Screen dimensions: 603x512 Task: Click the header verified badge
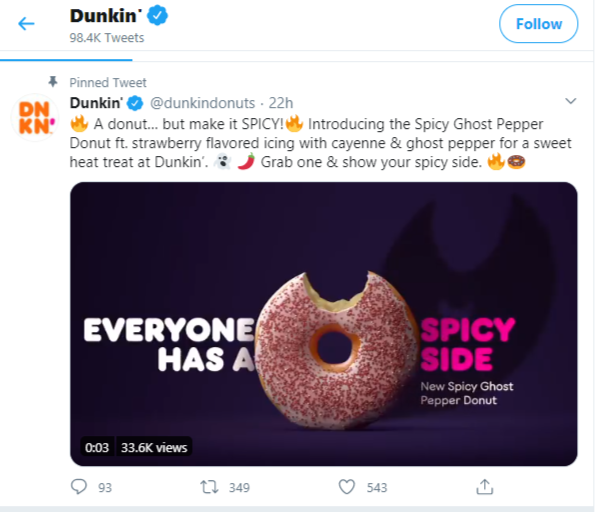(x=158, y=16)
